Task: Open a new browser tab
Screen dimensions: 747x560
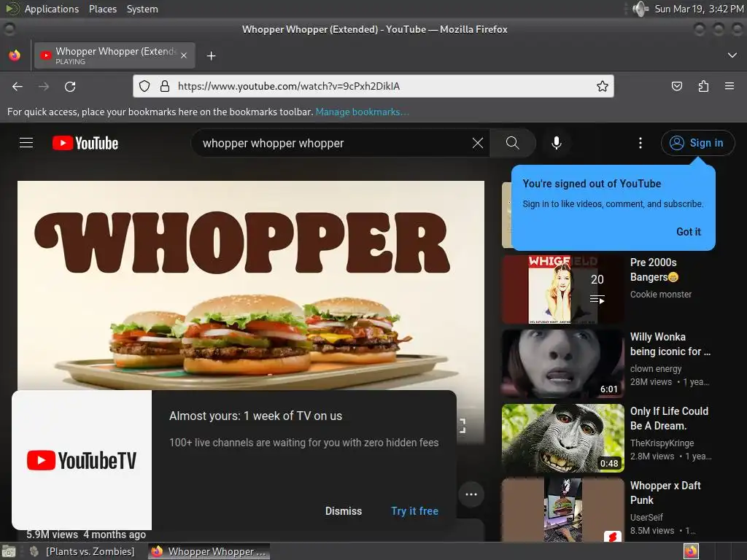Action: click(x=211, y=55)
